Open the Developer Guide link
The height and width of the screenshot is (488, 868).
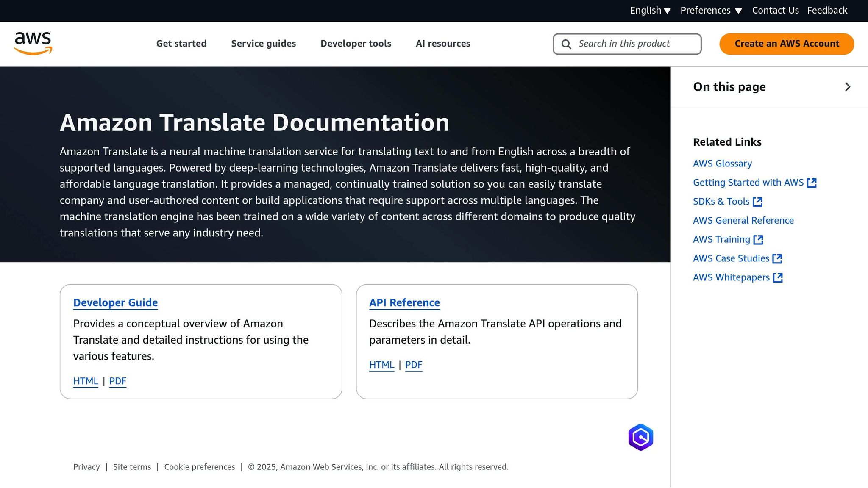(x=115, y=302)
